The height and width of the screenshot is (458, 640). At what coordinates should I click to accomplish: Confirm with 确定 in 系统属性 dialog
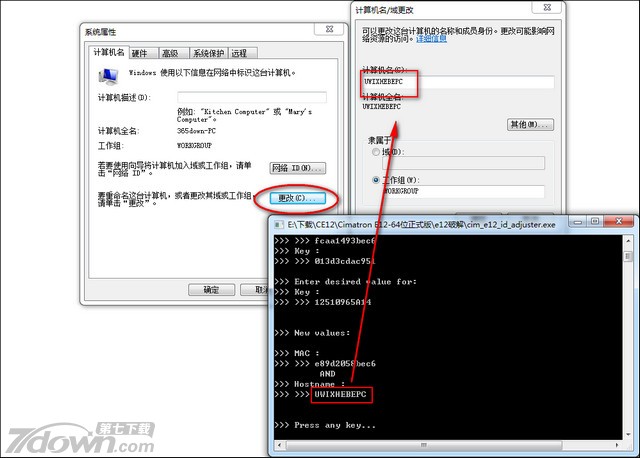click(211, 290)
